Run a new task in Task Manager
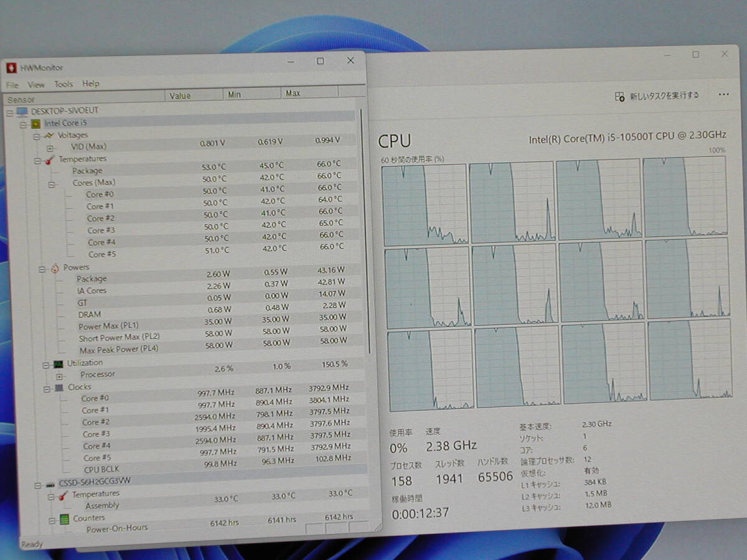Viewport: 747px width, 560px height. [657, 96]
